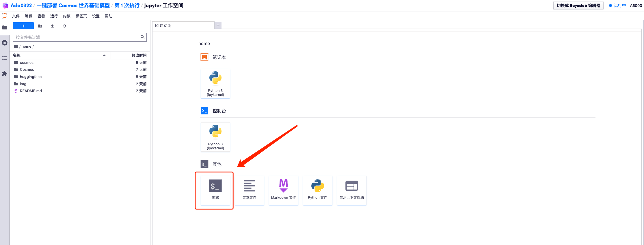
Task: Switch to Bayeslab editor button
Action: click(x=578, y=5)
